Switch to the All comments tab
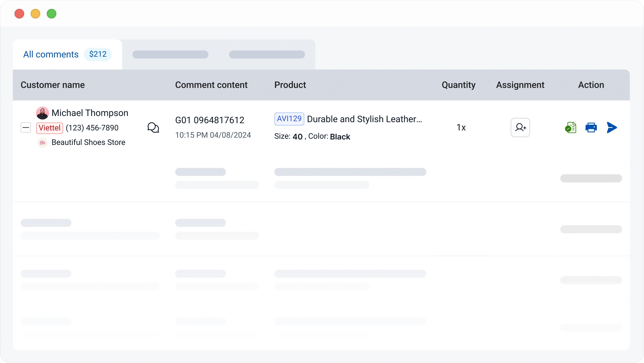 (51, 54)
